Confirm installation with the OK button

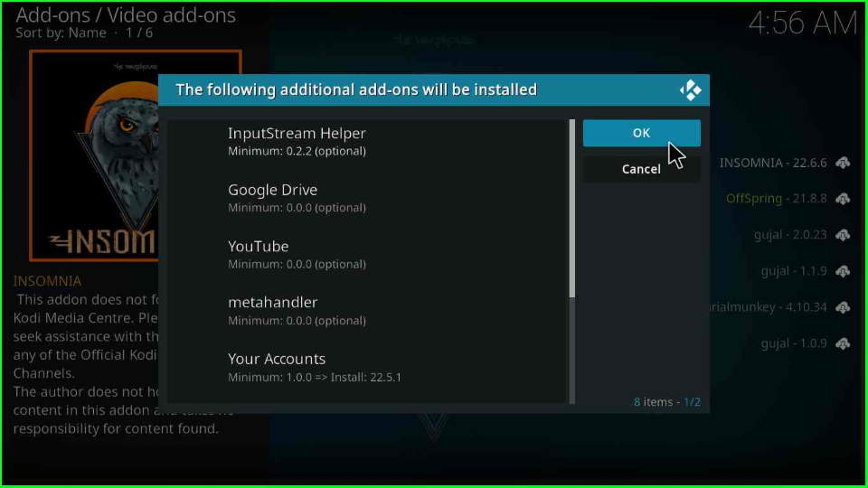point(641,133)
